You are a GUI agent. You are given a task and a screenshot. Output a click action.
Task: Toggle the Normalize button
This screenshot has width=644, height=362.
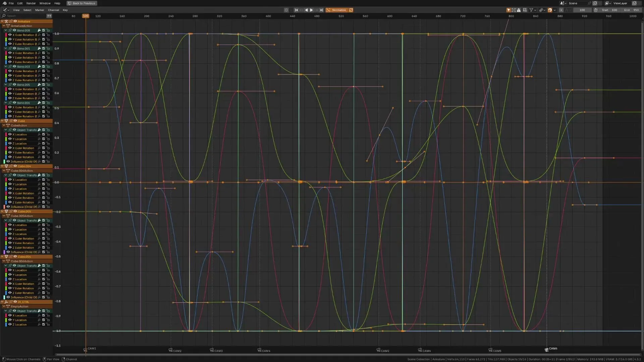click(x=337, y=10)
